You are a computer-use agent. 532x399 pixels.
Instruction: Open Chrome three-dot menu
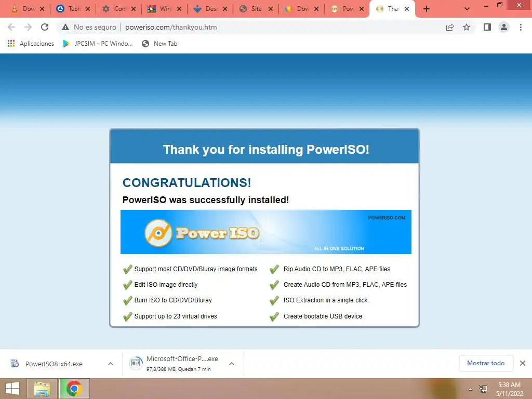pyautogui.click(x=521, y=27)
